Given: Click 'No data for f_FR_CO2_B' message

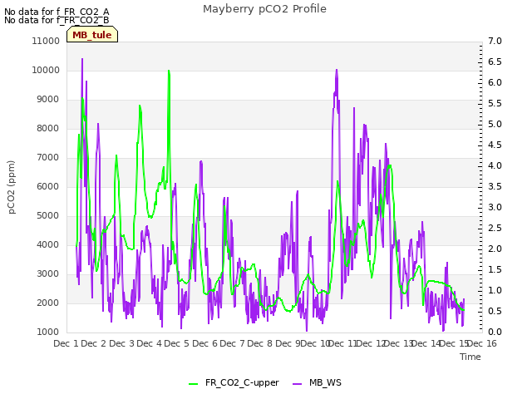Looking at the screenshot, I should 57,20.
